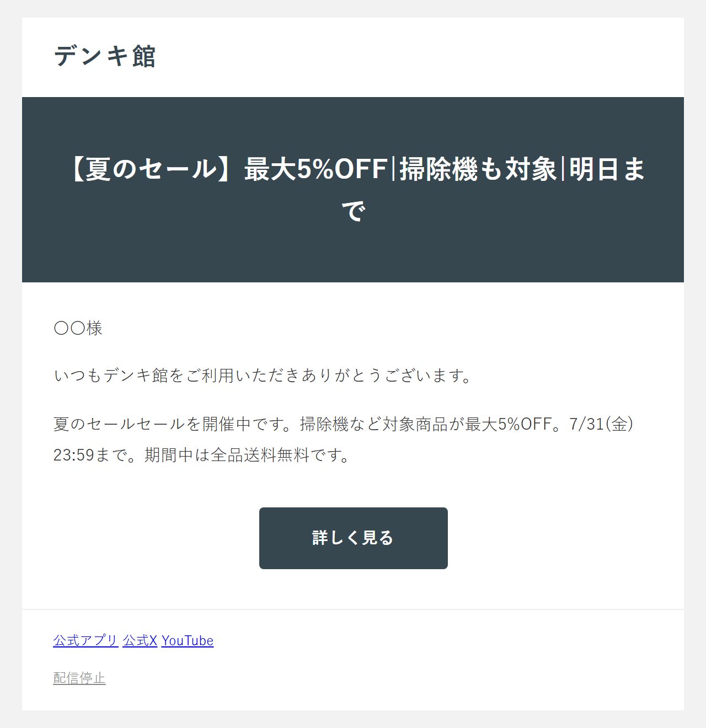Open the 公式X link
706x728 pixels.
(x=140, y=640)
